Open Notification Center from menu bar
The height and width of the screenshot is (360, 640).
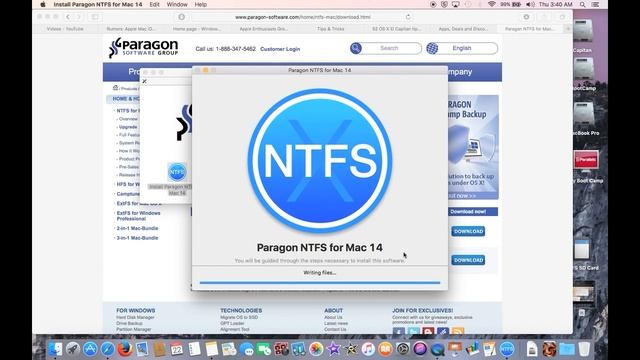coord(596,4)
